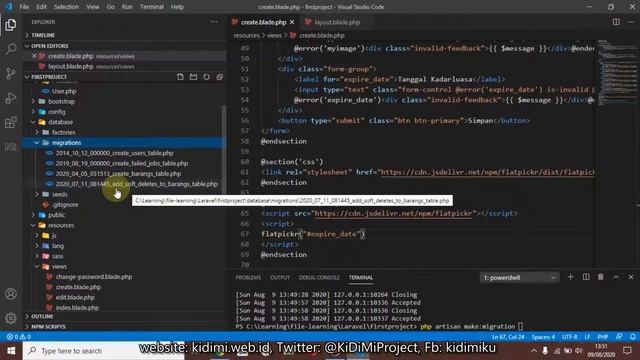The width and height of the screenshot is (640, 360).
Task: Open the Go menu
Action: click(x=110, y=7)
